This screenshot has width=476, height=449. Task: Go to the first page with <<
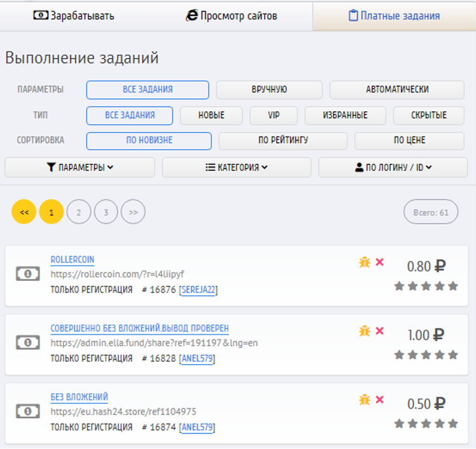pyautogui.click(x=24, y=212)
